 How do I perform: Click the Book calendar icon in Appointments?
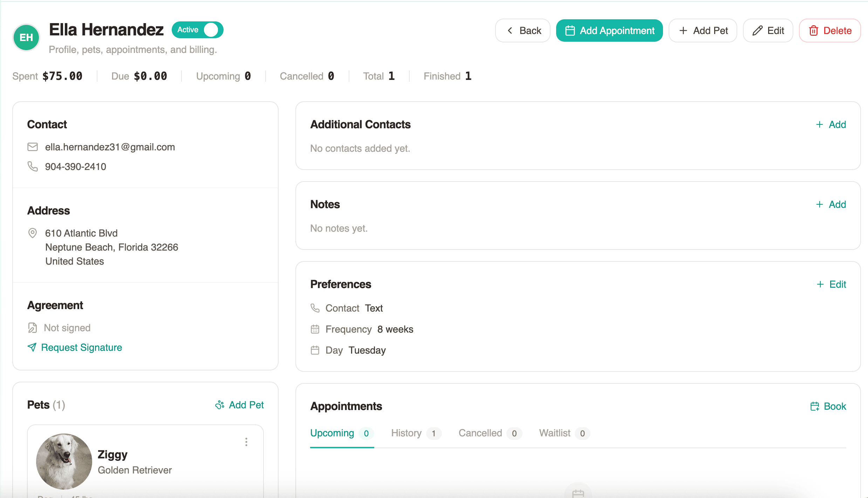click(815, 406)
